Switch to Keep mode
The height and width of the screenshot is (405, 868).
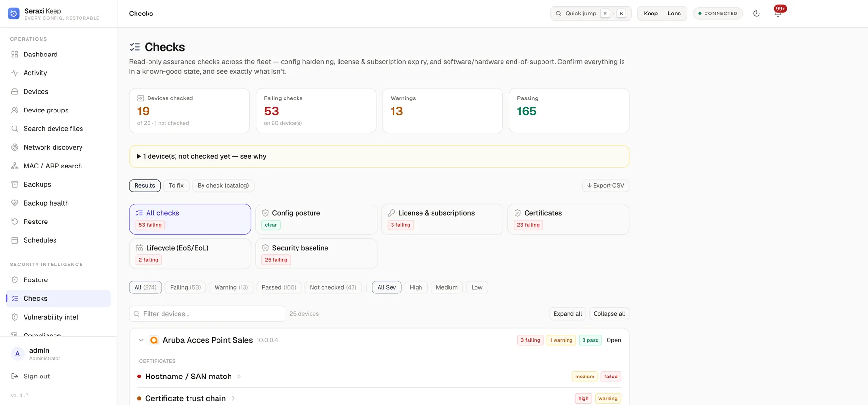(x=651, y=14)
